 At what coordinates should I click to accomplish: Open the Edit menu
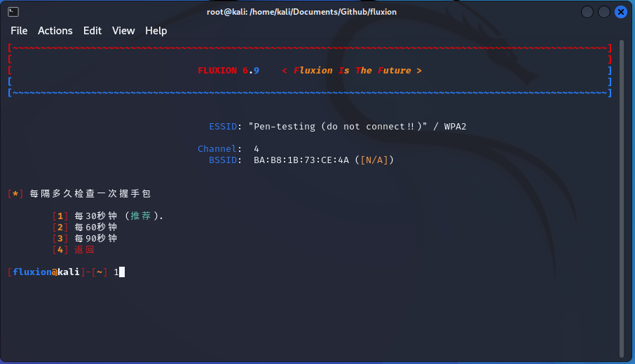coord(93,31)
